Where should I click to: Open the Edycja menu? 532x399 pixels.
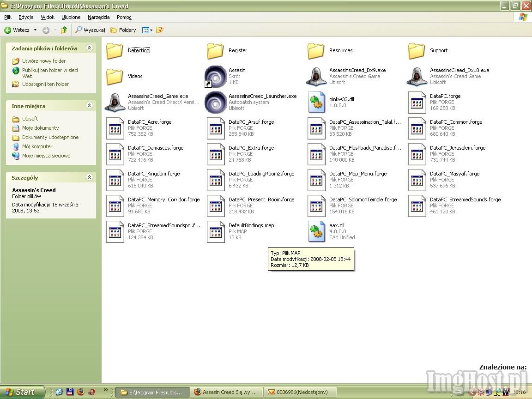pos(26,17)
